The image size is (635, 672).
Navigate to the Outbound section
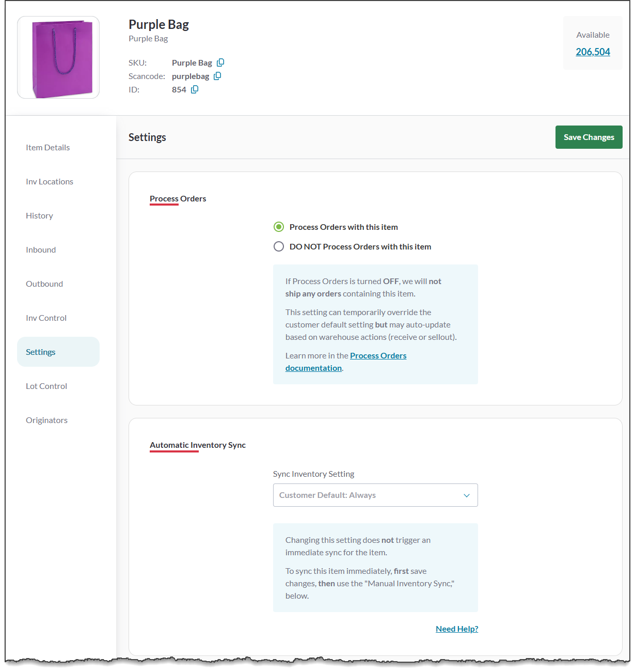[44, 284]
